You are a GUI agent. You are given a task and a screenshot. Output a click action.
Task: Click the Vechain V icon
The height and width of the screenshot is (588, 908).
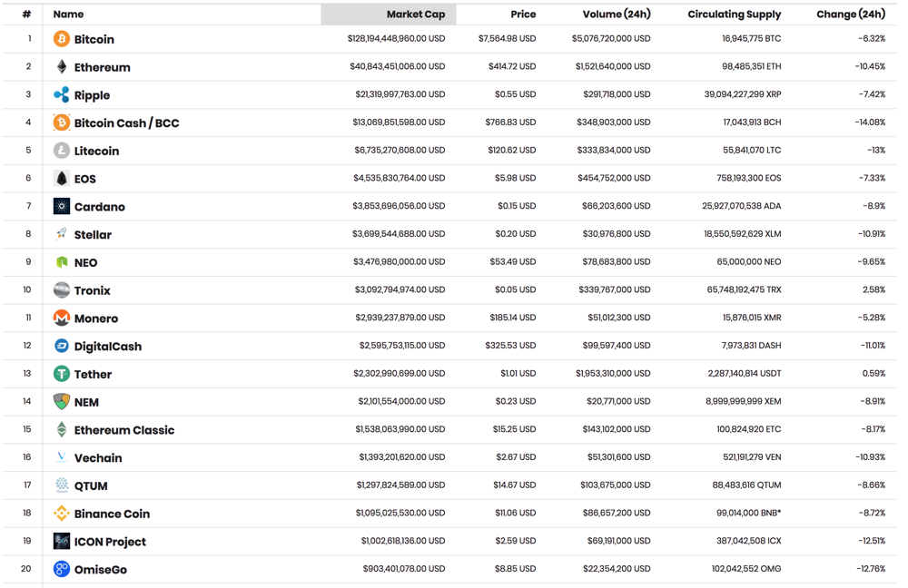(x=62, y=457)
